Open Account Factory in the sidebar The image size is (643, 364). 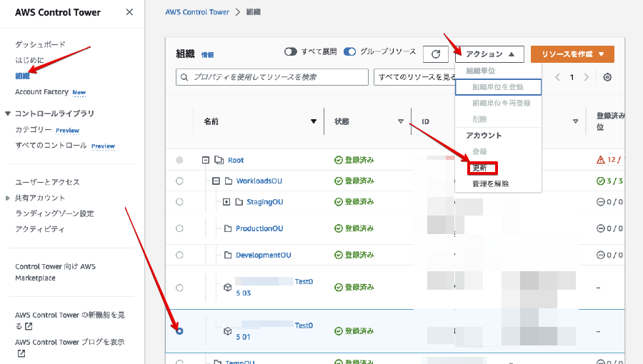[41, 92]
